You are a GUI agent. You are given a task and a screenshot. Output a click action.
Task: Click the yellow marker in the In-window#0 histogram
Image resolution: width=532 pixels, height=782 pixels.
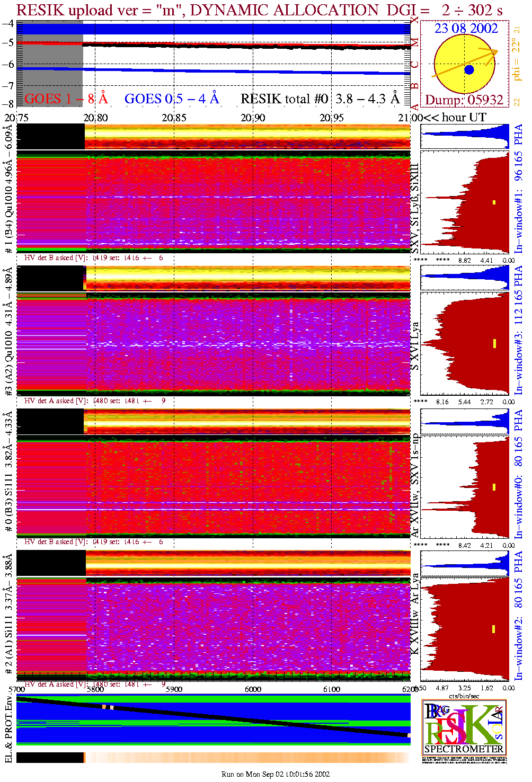point(494,487)
